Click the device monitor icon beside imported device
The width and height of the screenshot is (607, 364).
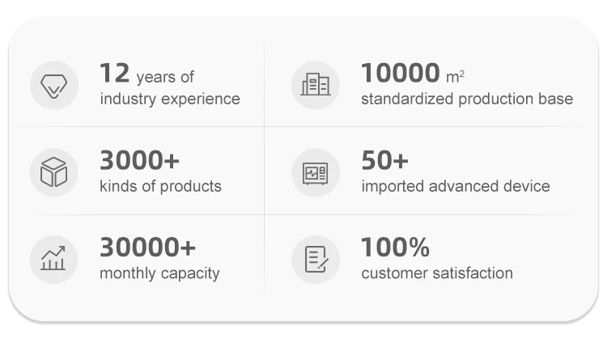(x=315, y=172)
